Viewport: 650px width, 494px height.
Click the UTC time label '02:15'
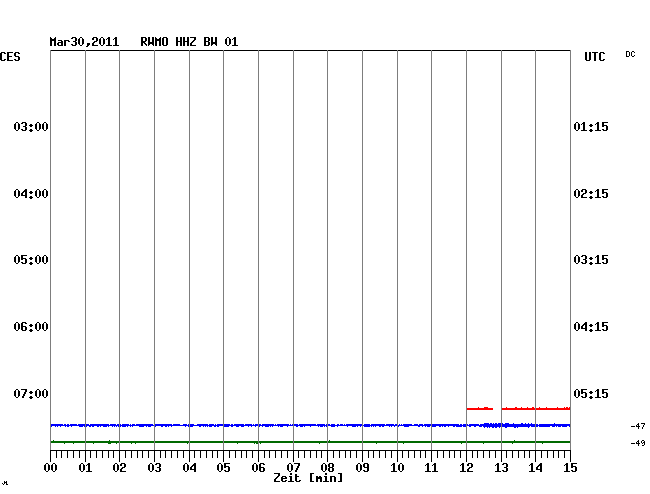[x=591, y=194]
